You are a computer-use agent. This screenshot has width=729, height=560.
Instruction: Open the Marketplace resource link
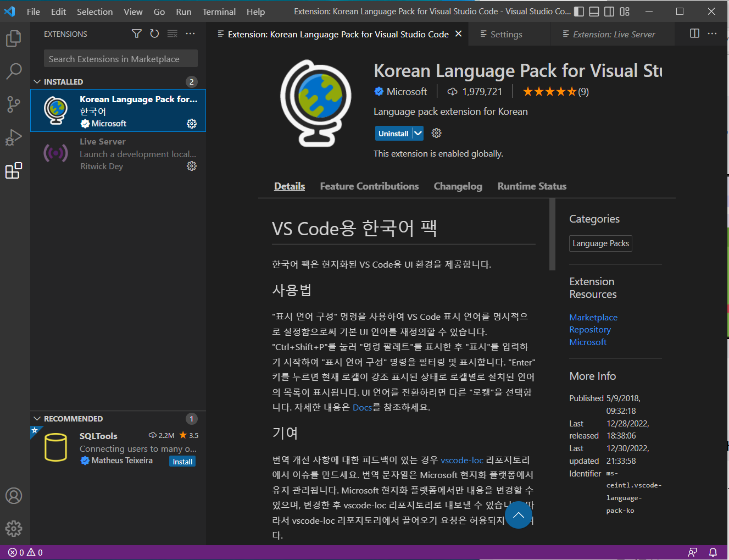click(593, 318)
